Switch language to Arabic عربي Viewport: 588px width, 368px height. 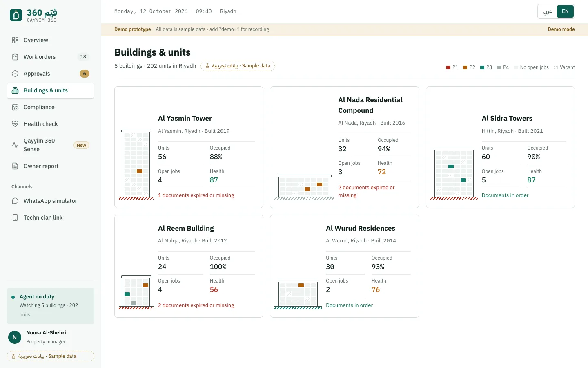coord(548,11)
